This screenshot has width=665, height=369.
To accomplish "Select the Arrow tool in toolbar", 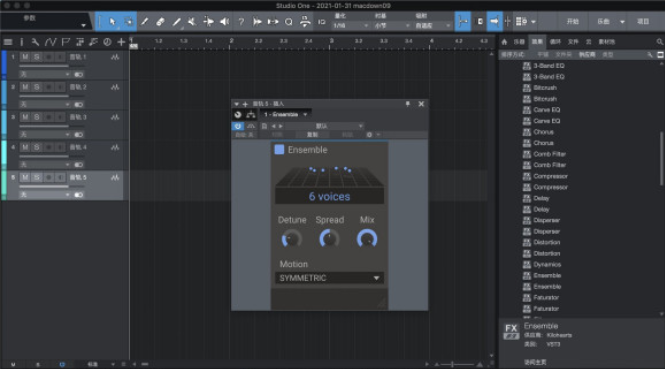I will coord(112,22).
